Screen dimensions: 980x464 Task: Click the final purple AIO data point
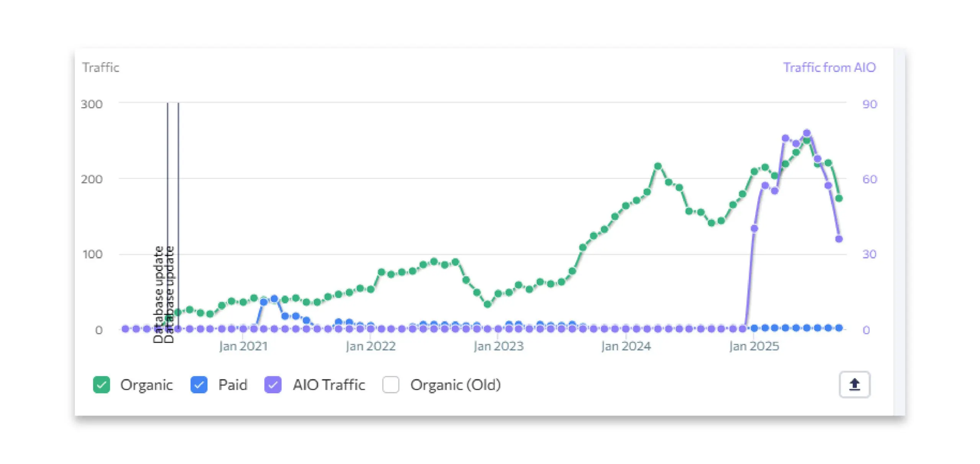(x=839, y=239)
